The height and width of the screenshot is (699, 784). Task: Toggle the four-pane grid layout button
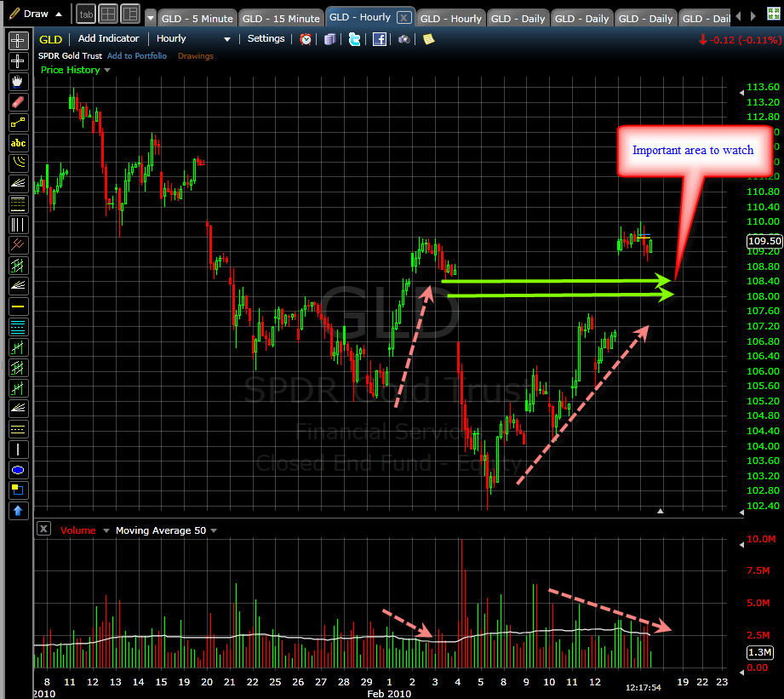(108, 14)
